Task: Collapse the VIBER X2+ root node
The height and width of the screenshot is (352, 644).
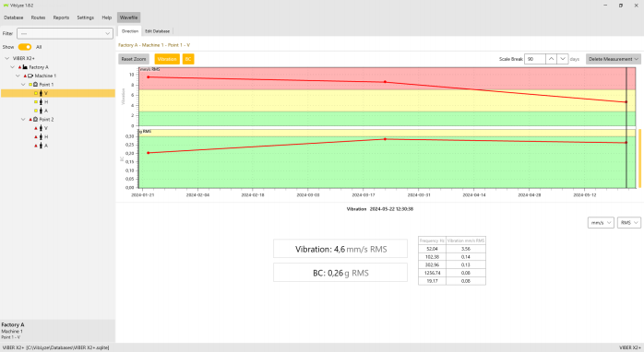Action: (7, 58)
